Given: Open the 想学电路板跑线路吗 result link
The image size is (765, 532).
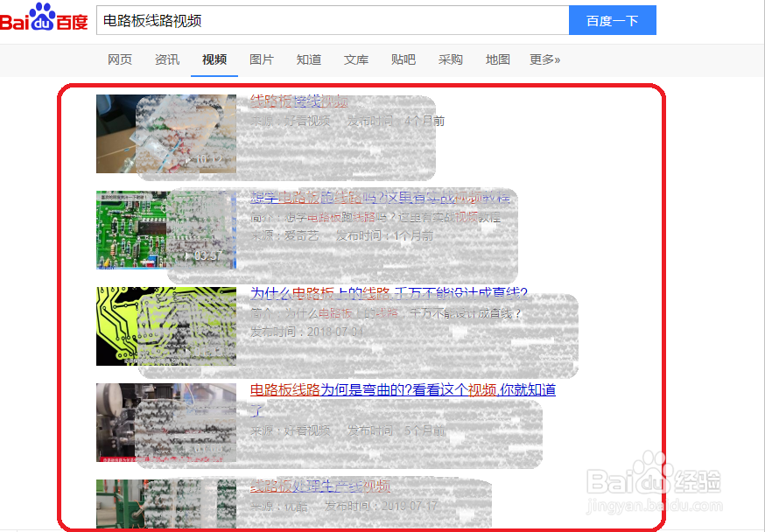Looking at the screenshot, I should pos(380,198).
